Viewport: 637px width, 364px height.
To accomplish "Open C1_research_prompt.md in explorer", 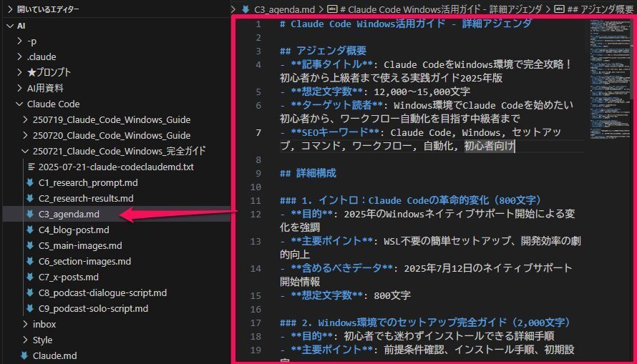I will (88, 182).
